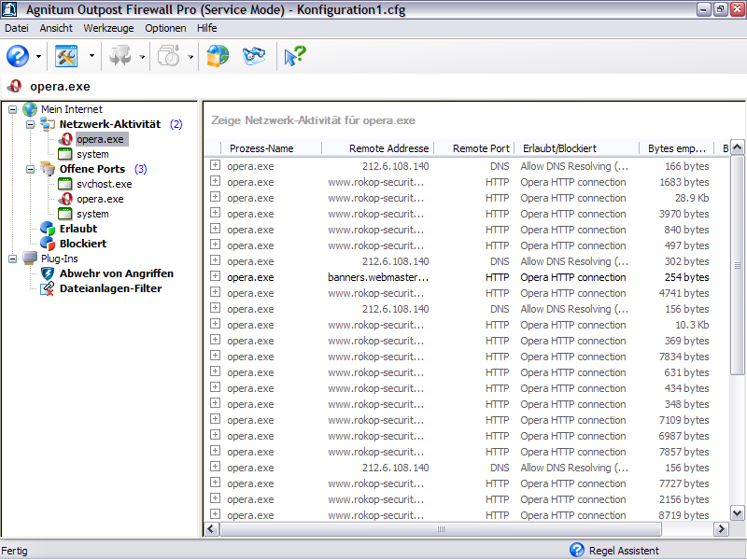
Task: Click the blue help question mark icon
Action: 18,56
